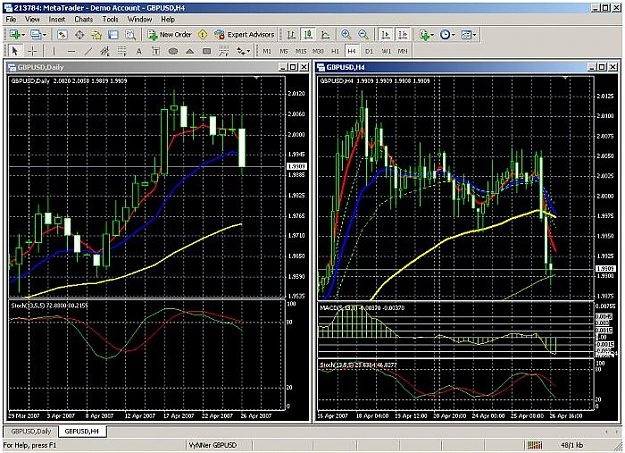Switch timeframe to D1

[x=369, y=51]
